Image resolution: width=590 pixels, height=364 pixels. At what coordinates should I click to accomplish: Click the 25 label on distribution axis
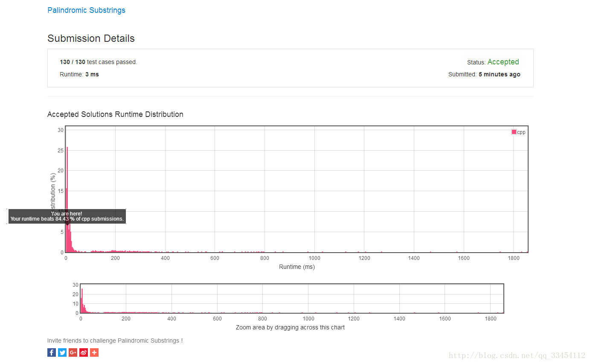click(x=61, y=150)
